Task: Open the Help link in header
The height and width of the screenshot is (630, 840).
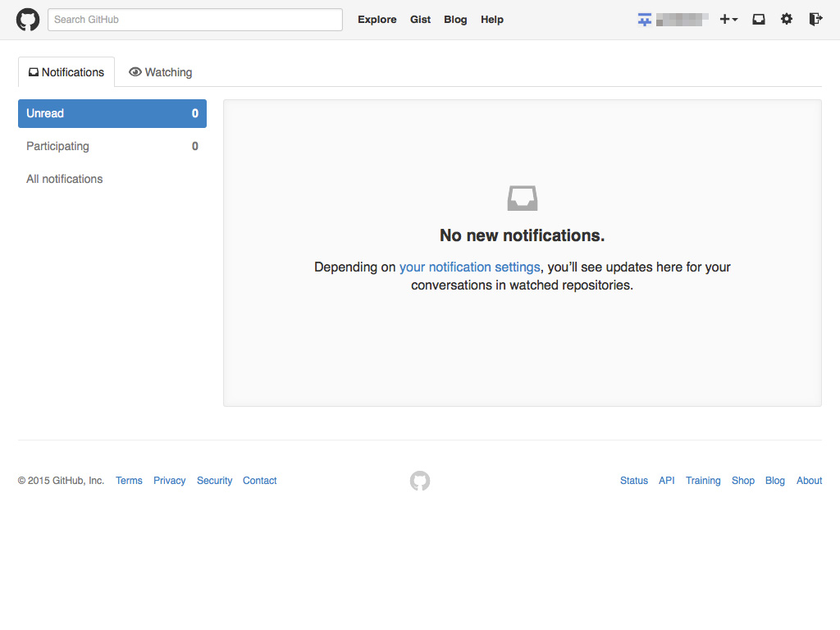Action: point(492,20)
